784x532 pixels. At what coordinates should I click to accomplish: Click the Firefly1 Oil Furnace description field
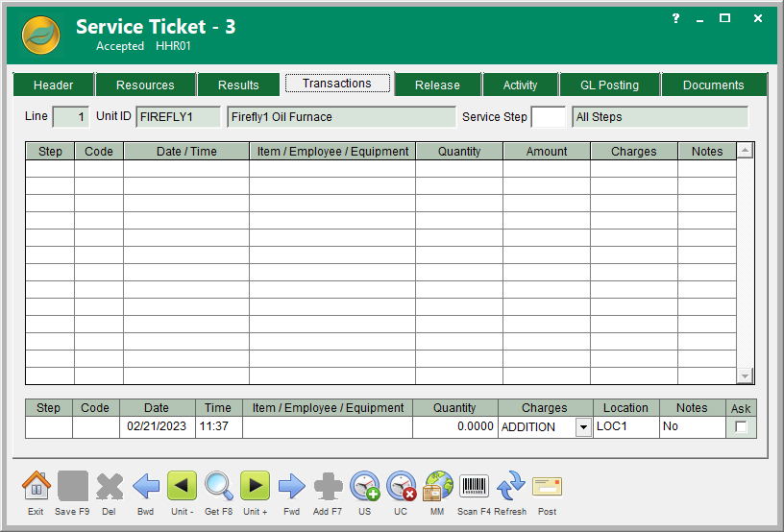341,117
